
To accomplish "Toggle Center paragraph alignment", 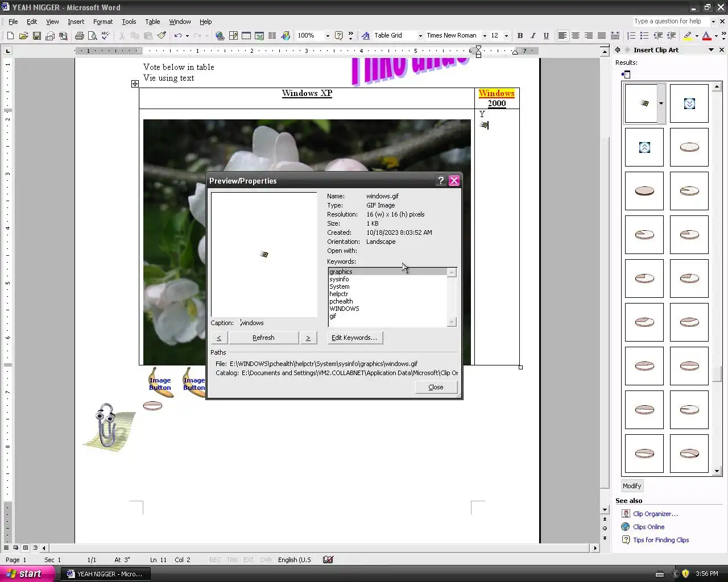I will pyautogui.click(x=576, y=36).
